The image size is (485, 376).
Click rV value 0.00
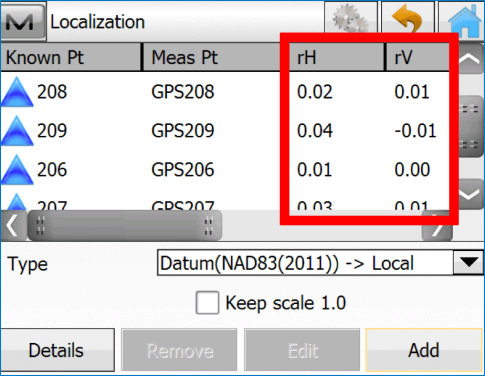(412, 170)
